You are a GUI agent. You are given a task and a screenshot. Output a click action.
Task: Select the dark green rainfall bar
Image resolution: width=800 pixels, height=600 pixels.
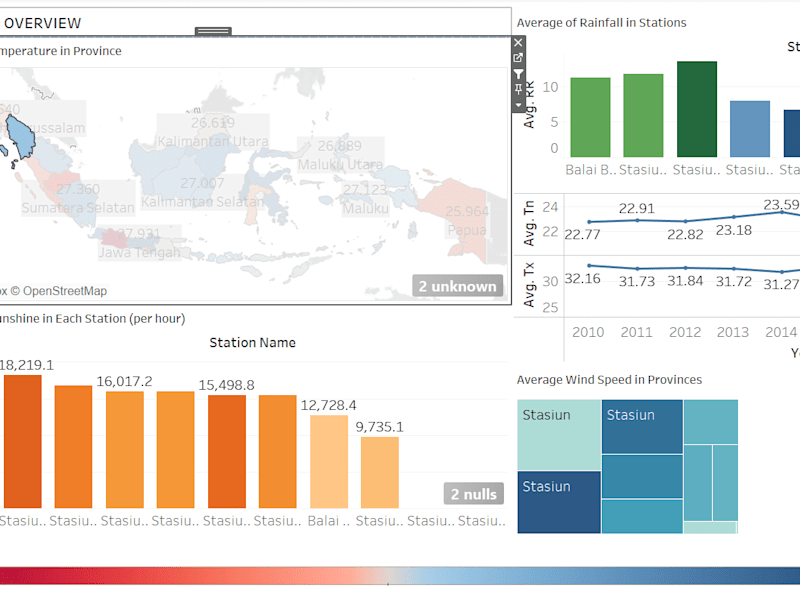pos(697,109)
